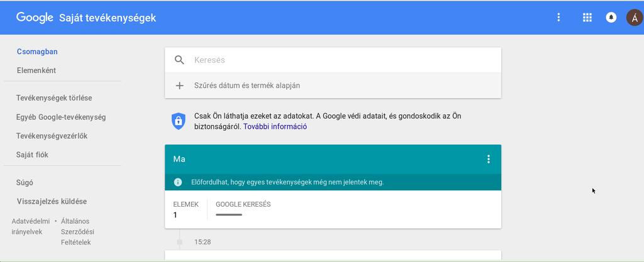Open the Google apps grid
The width and height of the screenshot is (644, 262).
[587, 17]
